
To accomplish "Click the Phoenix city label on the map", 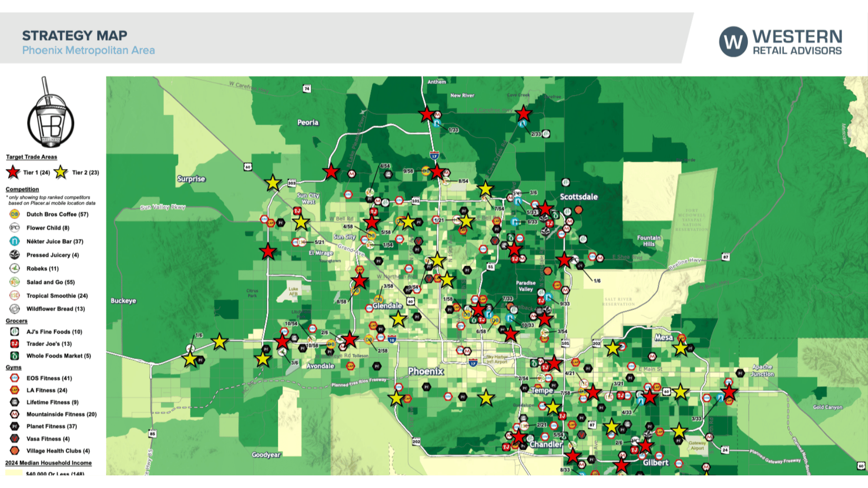I will point(425,371).
